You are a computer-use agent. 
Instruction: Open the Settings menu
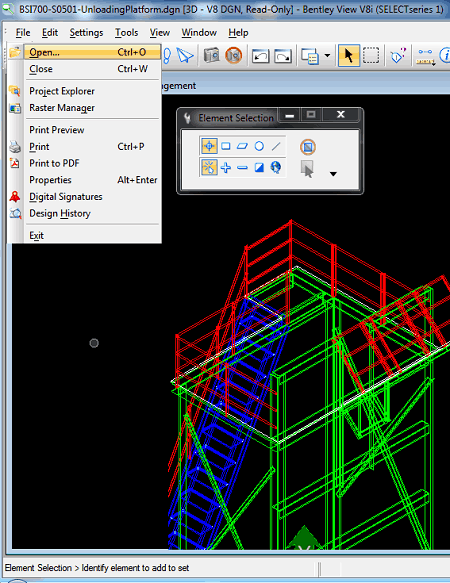tap(86, 33)
